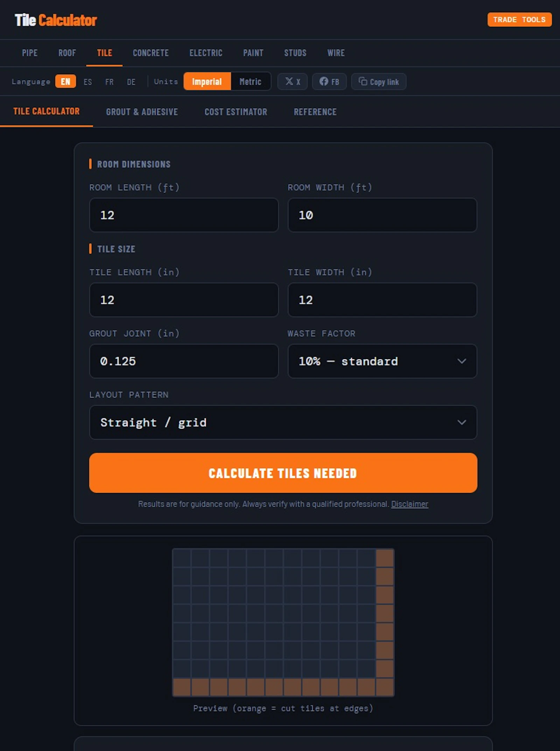Click the Copy link button
560x751 pixels.
click(379, 82)
